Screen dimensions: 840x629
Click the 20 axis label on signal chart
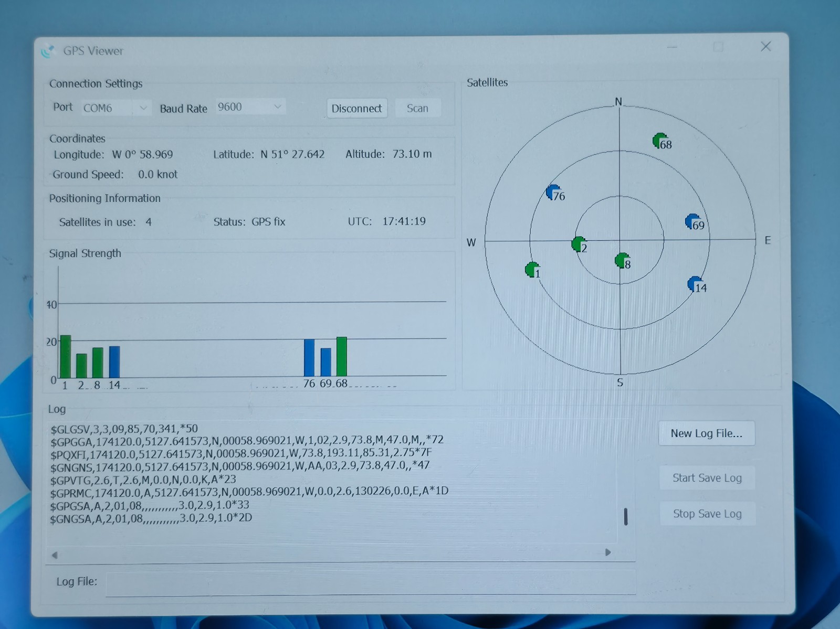click(x=51, y=342)
